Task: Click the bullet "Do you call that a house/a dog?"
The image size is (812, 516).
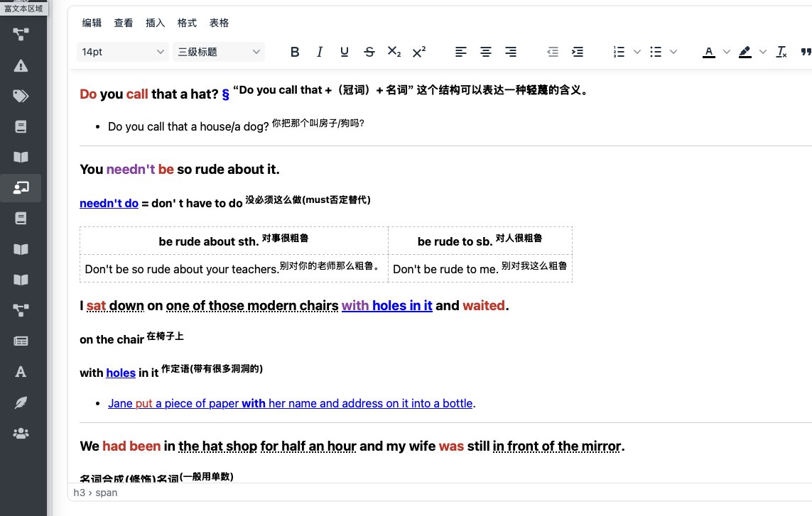Action: 236,125
